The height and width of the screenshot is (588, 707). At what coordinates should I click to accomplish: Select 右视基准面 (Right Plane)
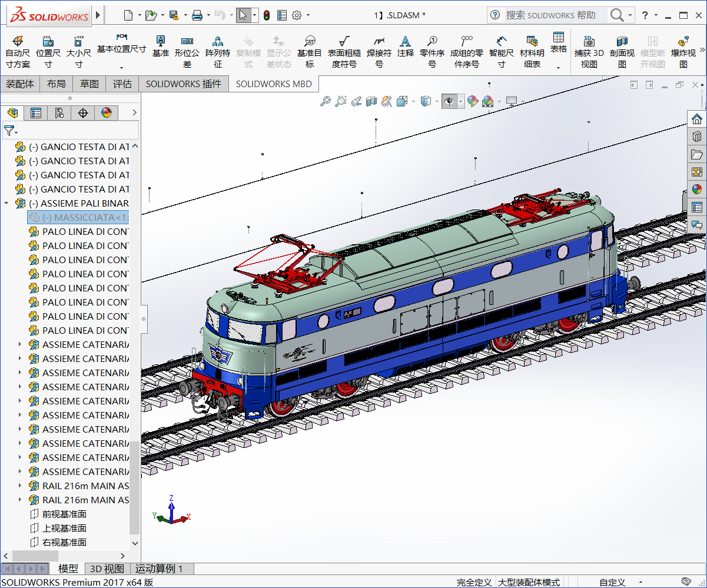pos(58,542)
